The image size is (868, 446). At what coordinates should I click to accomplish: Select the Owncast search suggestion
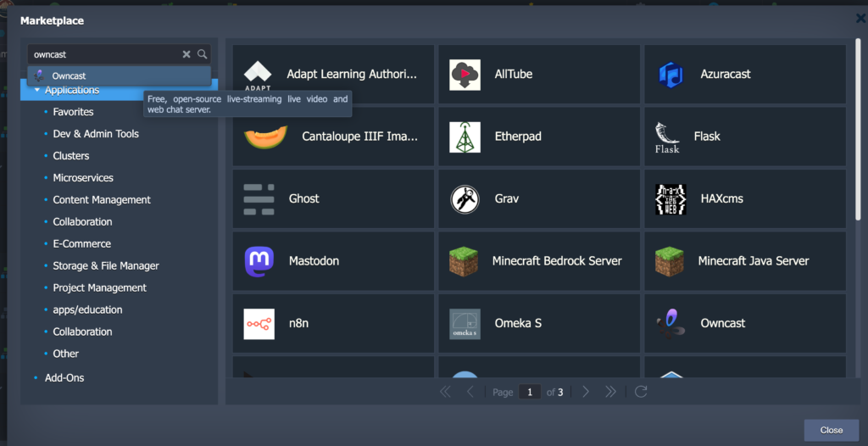click(x=119, y=76)
